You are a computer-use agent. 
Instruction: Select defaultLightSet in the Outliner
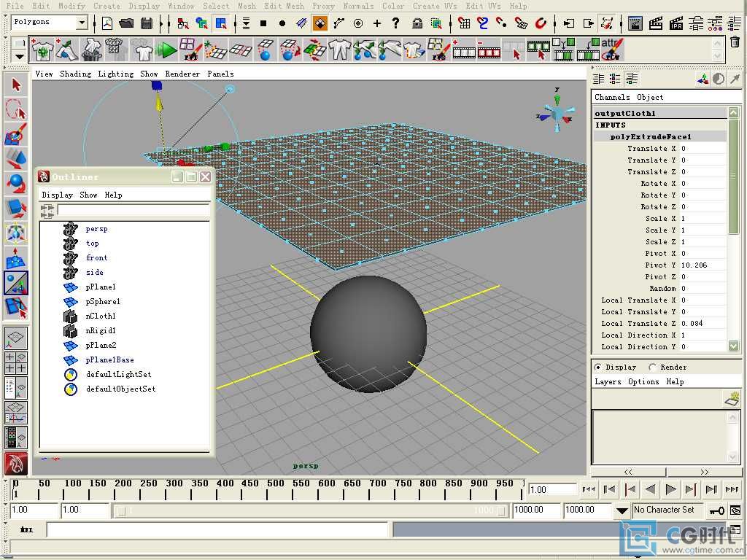coord(119,374)
